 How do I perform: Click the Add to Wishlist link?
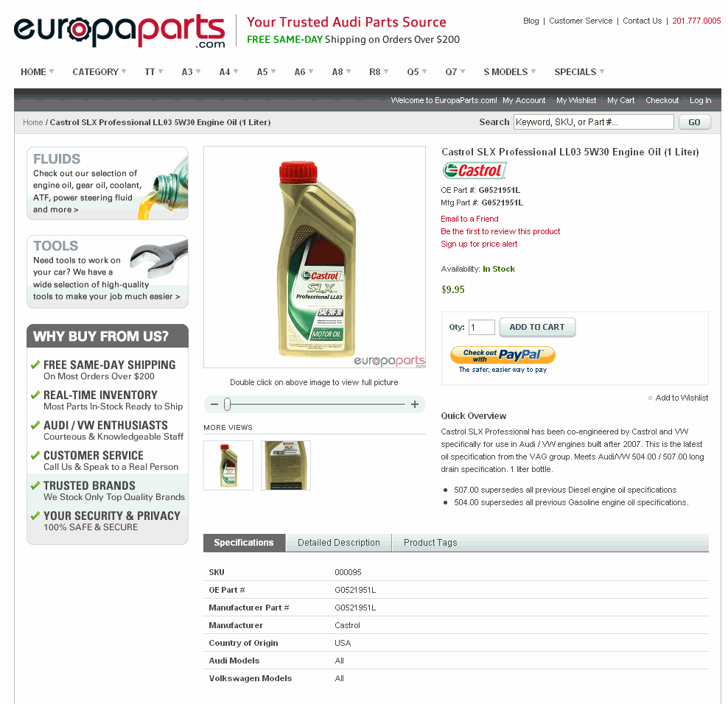coord(681,398)
